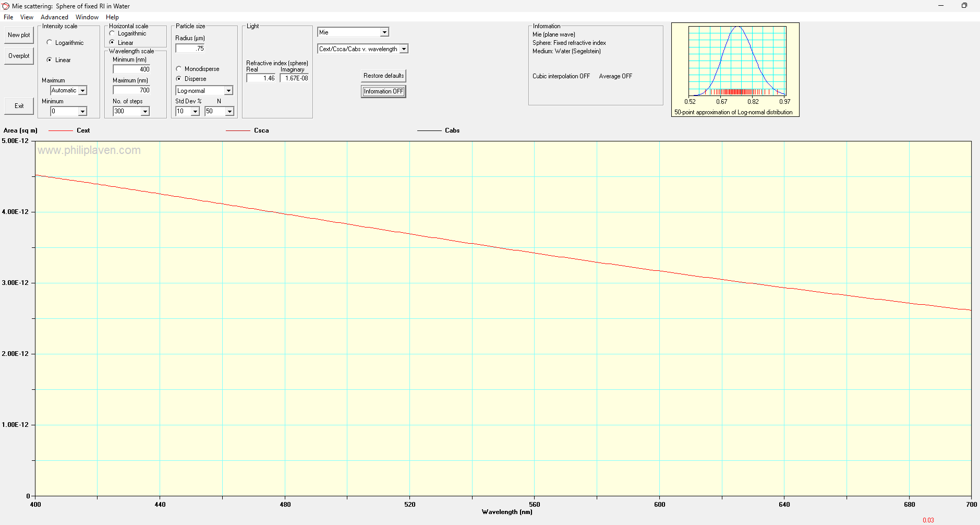Click the MiePlot app icon in title bar

pyautogui.click(x=6, y=6)
